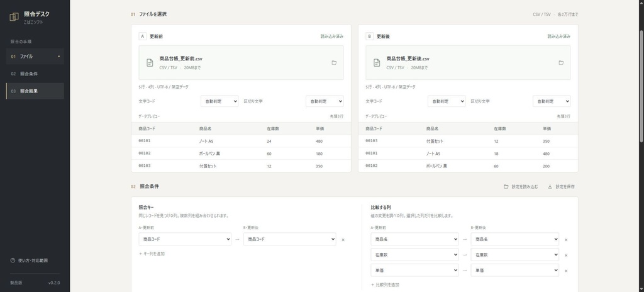Open the A・更新前 商品名 comparison dropdown

click(414, 239)
